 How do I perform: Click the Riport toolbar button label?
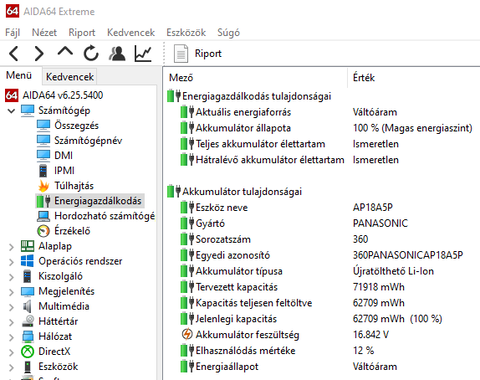point(208,53)
